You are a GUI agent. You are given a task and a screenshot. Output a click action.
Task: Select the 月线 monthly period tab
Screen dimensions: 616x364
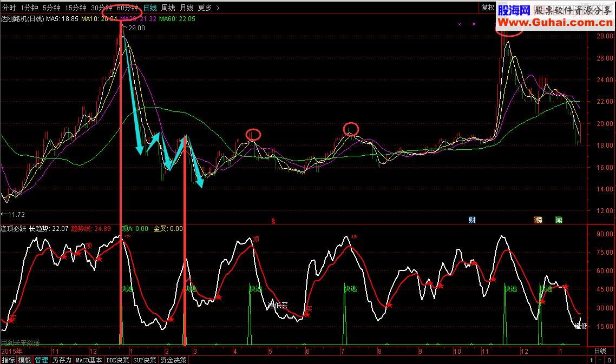click(x=187, y=8)
